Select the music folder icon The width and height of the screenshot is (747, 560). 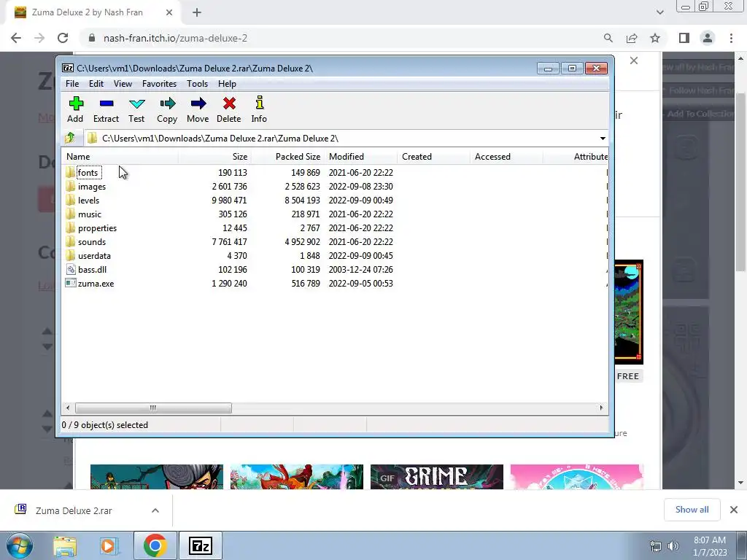(x=70, y=214)
